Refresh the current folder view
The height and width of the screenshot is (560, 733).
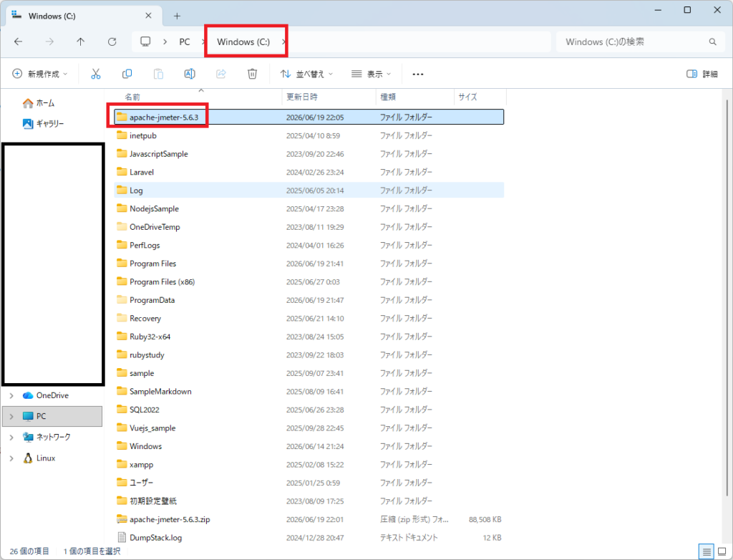[112, 42]
